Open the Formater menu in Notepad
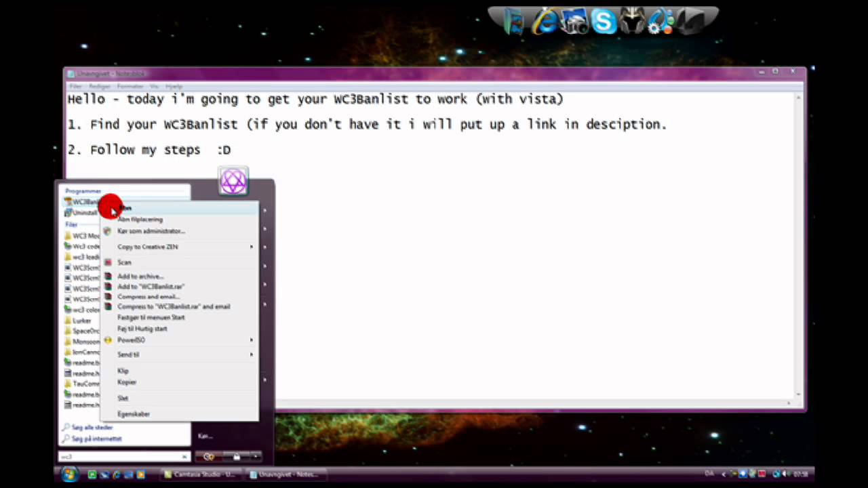The height and width of the screenshot is (488, 868). [x=130, y=87]
